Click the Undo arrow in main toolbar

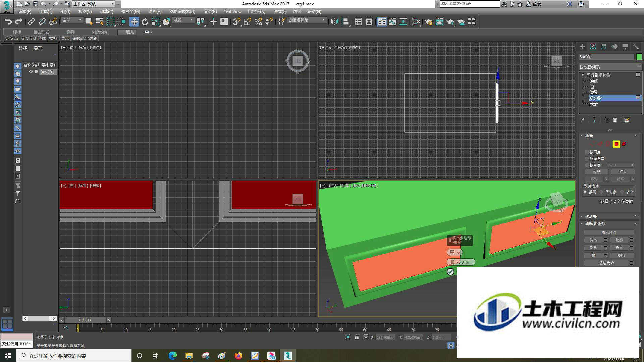8,22
